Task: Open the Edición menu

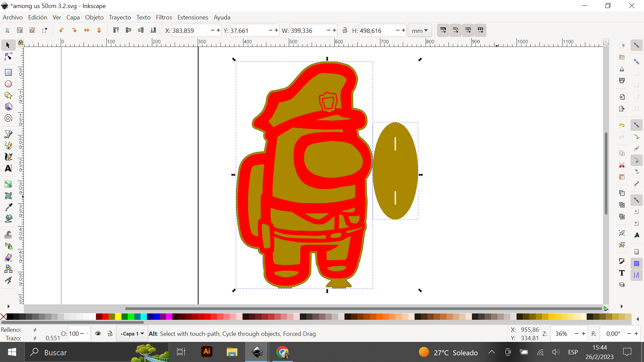Action: [x=38, y=17]
